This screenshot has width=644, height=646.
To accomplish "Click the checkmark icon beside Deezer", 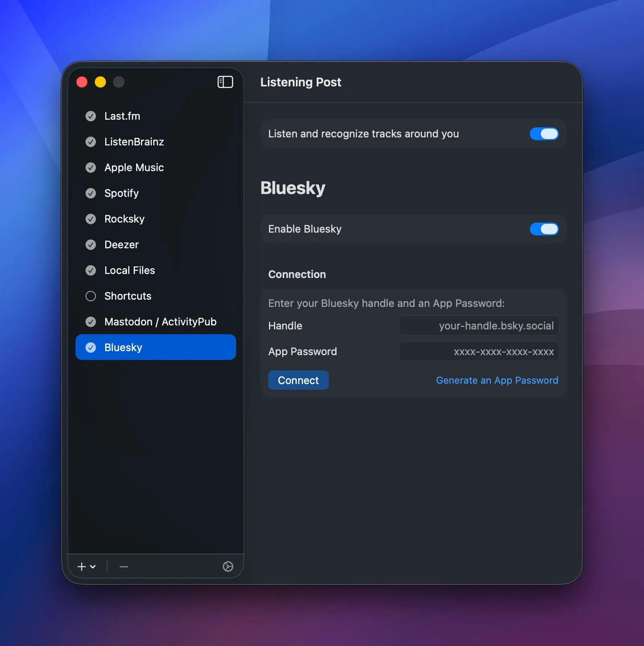I will point(90,245).
